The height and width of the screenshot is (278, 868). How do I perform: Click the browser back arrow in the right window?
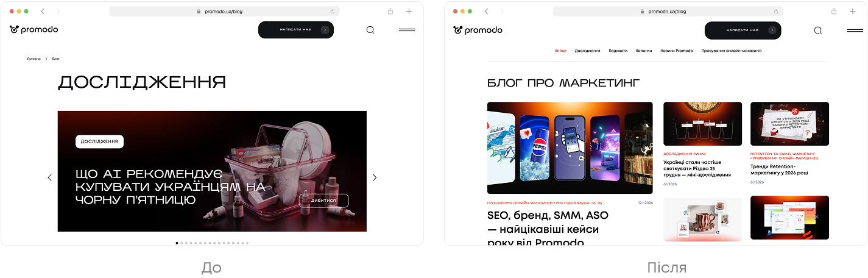tap(486, 12)
